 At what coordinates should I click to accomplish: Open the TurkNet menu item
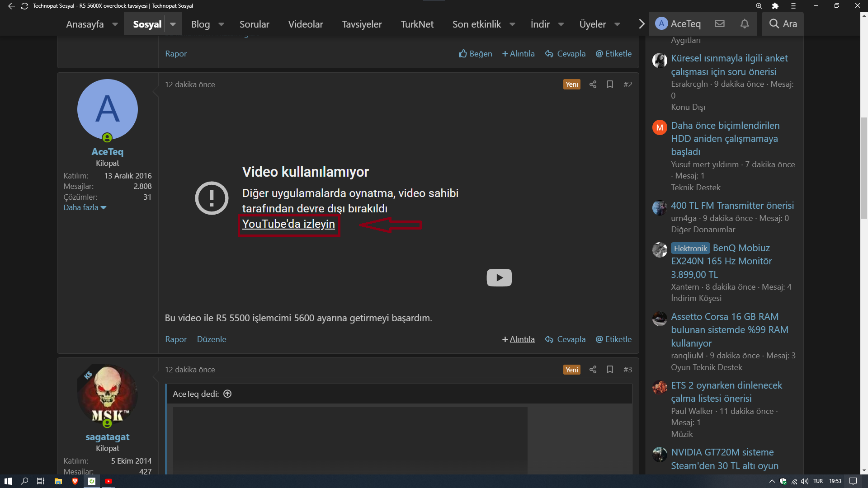417,24
